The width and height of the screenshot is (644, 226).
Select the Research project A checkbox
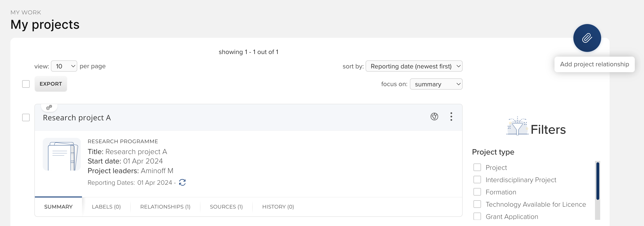point(26,117)
